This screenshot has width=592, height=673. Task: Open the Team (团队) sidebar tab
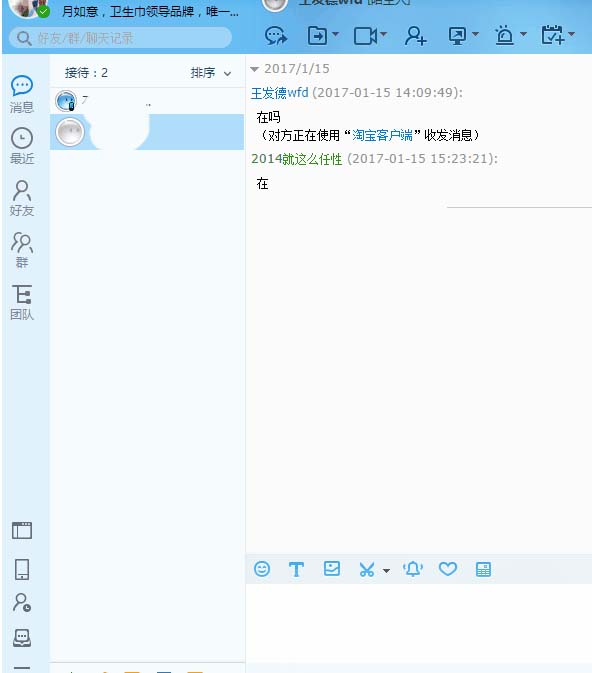tap(21, 302)
